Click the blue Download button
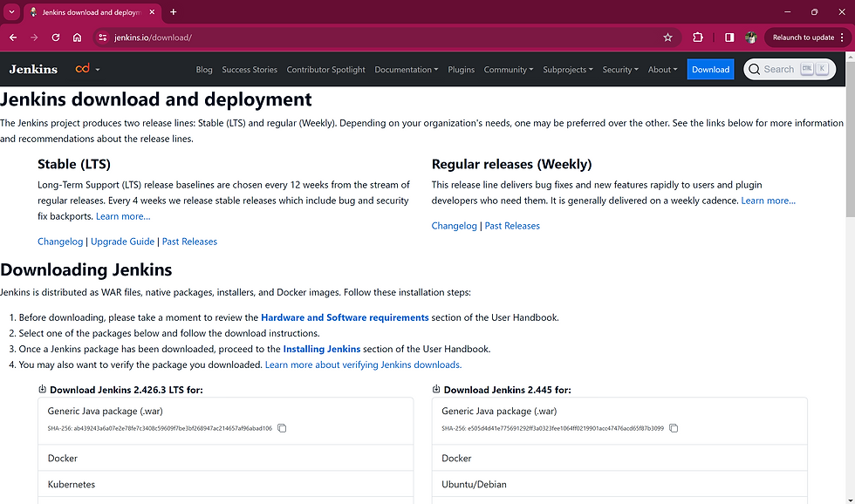The image size is (855, 504). (x=710, y=69)
